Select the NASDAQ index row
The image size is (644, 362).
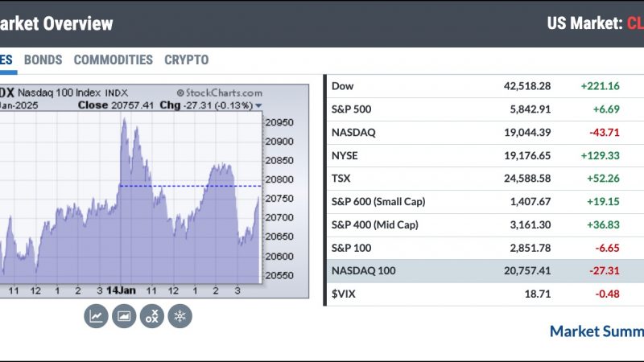click(x=485, y=133)
